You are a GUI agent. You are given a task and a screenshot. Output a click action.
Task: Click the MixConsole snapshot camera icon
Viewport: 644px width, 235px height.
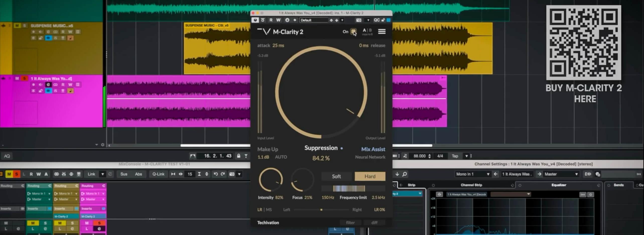point(232,174)
